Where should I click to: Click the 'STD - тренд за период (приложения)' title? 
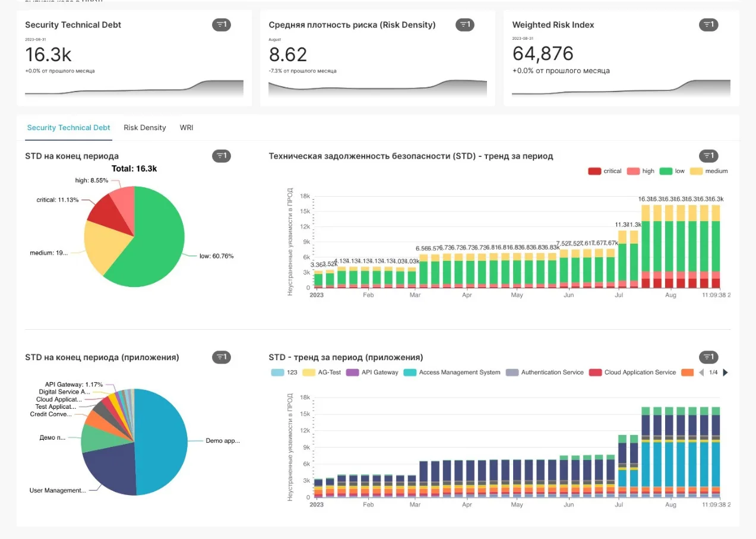click(x=346, y=357)
